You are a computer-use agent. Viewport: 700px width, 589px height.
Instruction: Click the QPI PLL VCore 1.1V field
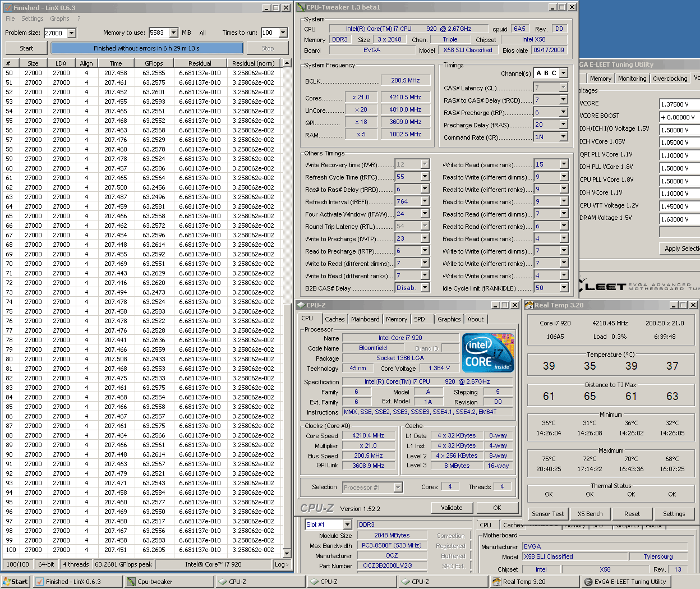pyautogui.click(x=680, y=155)
